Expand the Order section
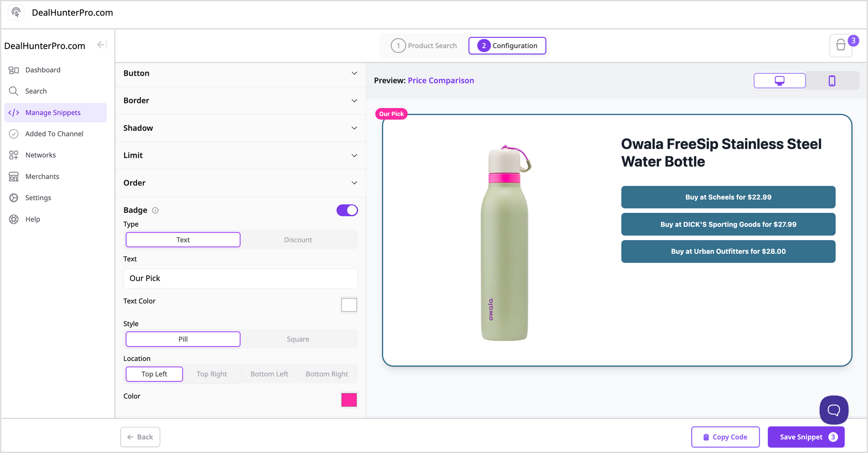The image size is (868, 453). coord(240,183)
